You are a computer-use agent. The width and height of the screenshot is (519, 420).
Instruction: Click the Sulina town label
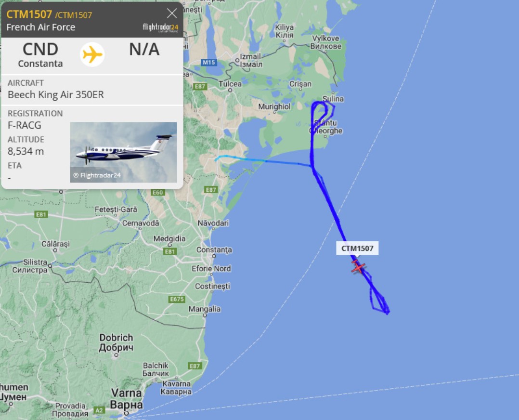click(333, 99)
